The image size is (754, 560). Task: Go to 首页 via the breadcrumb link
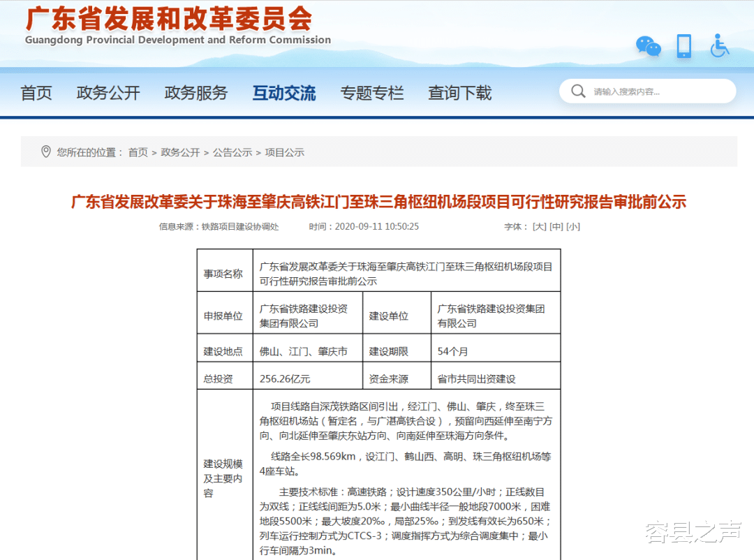[x=137, y=151]
